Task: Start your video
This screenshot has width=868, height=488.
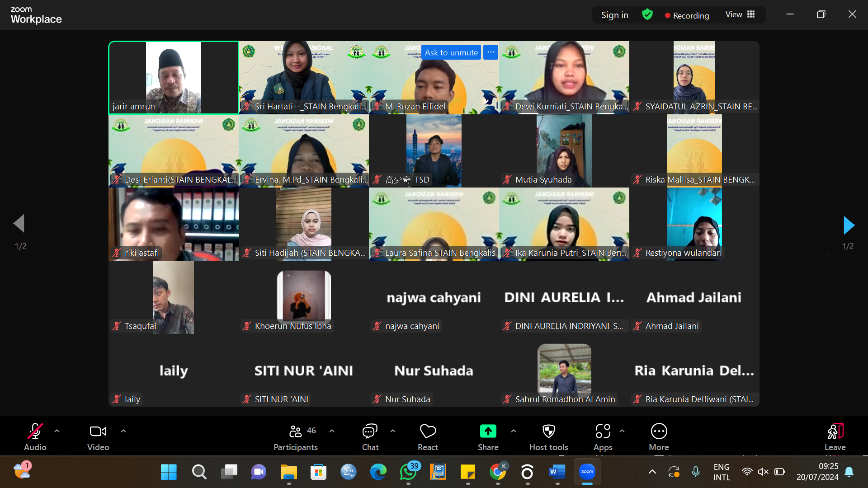Action: click(x=98, y=432)
